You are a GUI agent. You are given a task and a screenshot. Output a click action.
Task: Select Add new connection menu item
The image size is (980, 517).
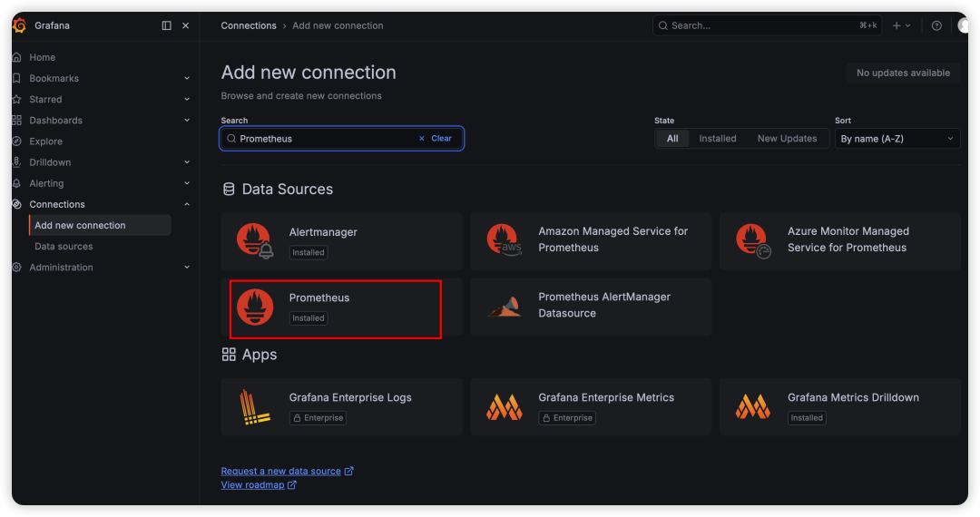coord(100,226)
